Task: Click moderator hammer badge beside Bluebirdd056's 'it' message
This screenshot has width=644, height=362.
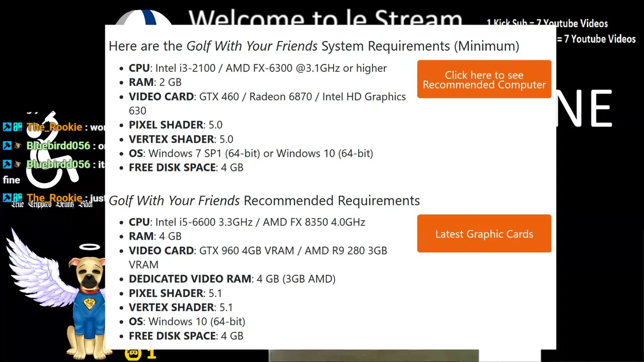Action: (x=7, y=164)
